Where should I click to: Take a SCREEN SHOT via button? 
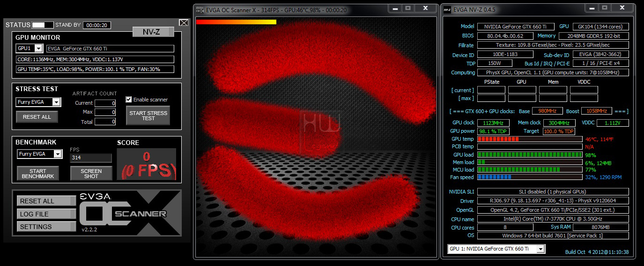tap(91, 173)
